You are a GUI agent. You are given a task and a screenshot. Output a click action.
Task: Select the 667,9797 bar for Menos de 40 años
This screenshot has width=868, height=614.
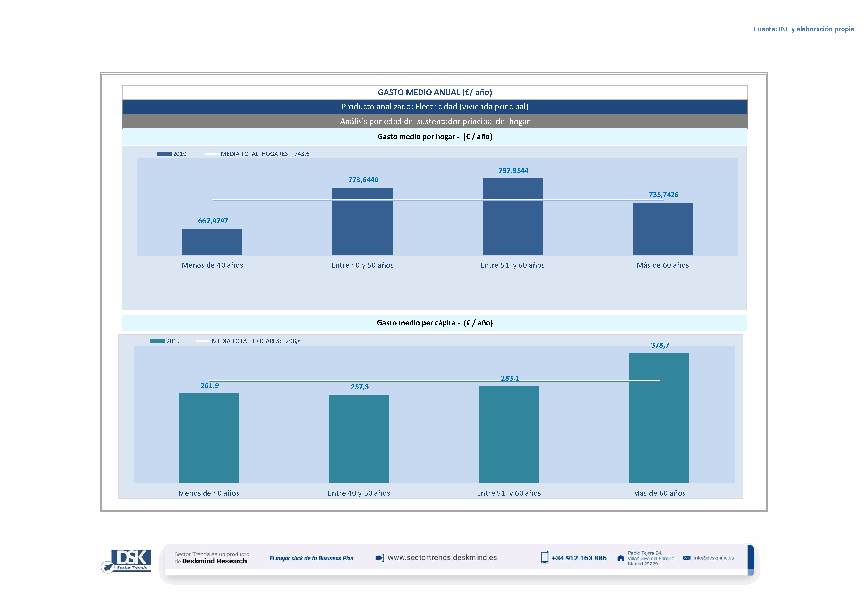click(x=212, y=242)
